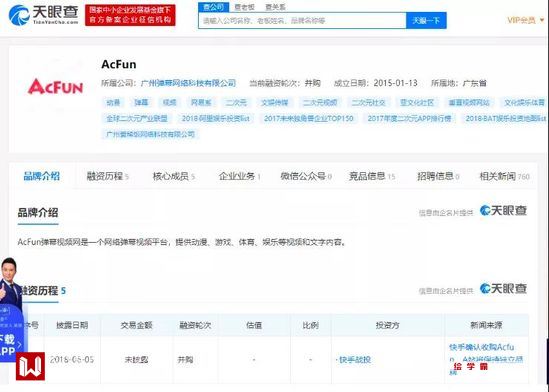Click the 估值 column header
This screenshot has width=549, height=392.
click(x=254, y=325)
